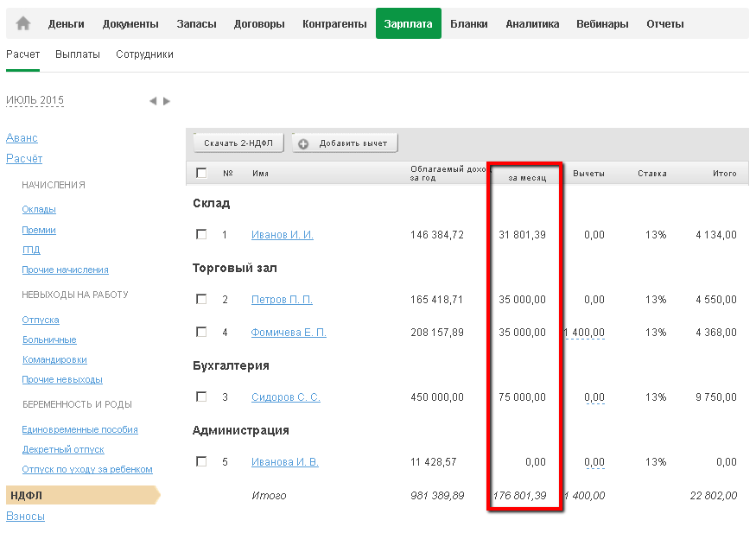Open employee Иванов И. И. link
This screenshot has width=756, height=533.
pos(283,235)
